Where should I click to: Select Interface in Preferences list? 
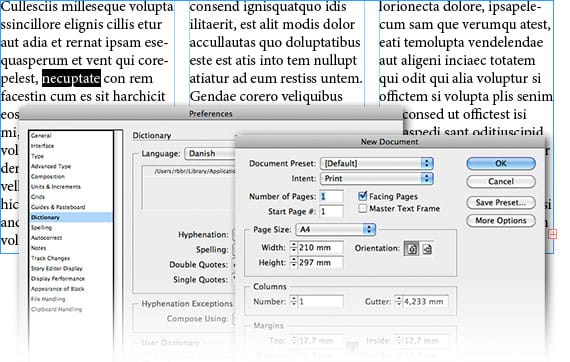coord(71,146)
